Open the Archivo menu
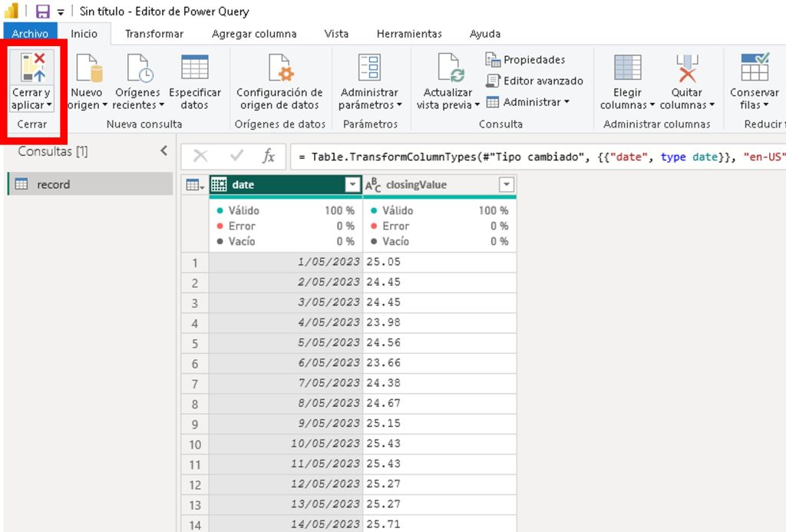Viewport: 786px width, 532px height. (x=30, y=34)
